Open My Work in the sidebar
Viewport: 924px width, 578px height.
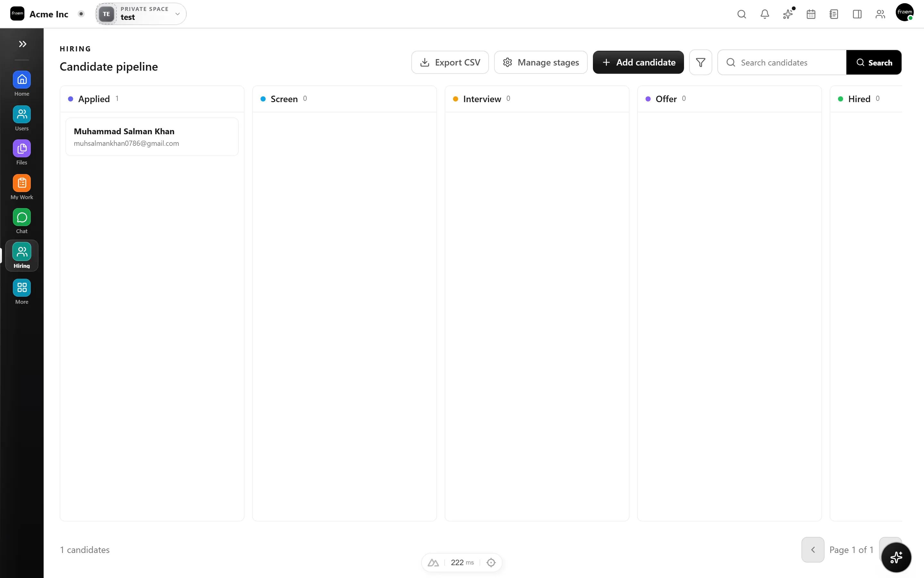22,187
